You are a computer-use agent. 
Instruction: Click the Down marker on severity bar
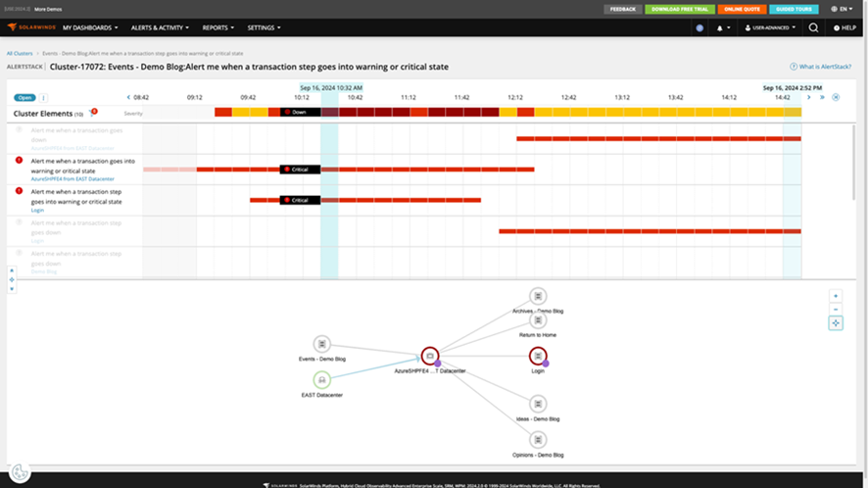coord(300,112)
